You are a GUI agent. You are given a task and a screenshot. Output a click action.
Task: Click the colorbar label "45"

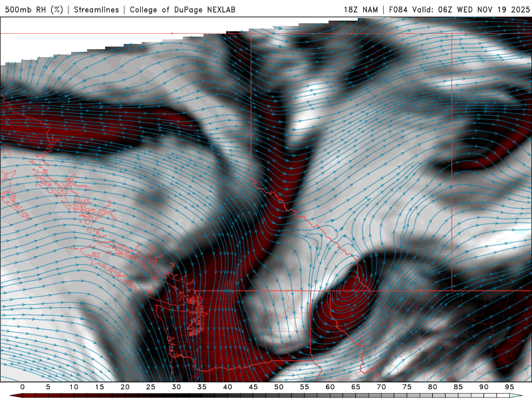(253, 387)
